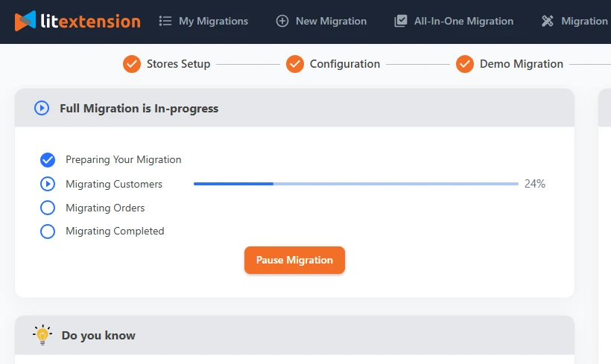Viewport: 611px width, 364px height.
Task: Click the Preparing Your Migration text
Action: tap(124, 159)
